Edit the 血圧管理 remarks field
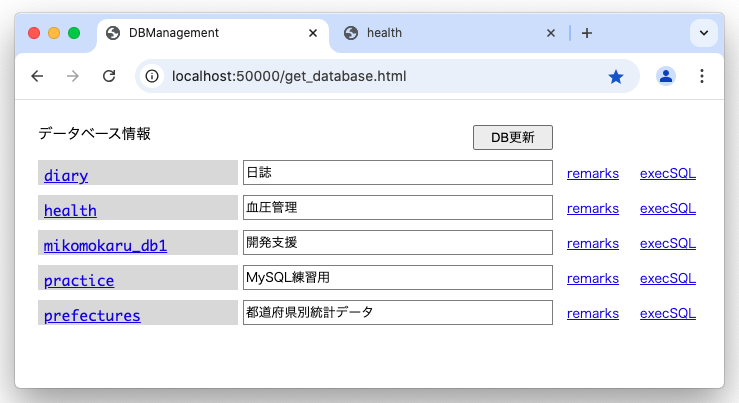The image size is (739, 403). point(398,207)
